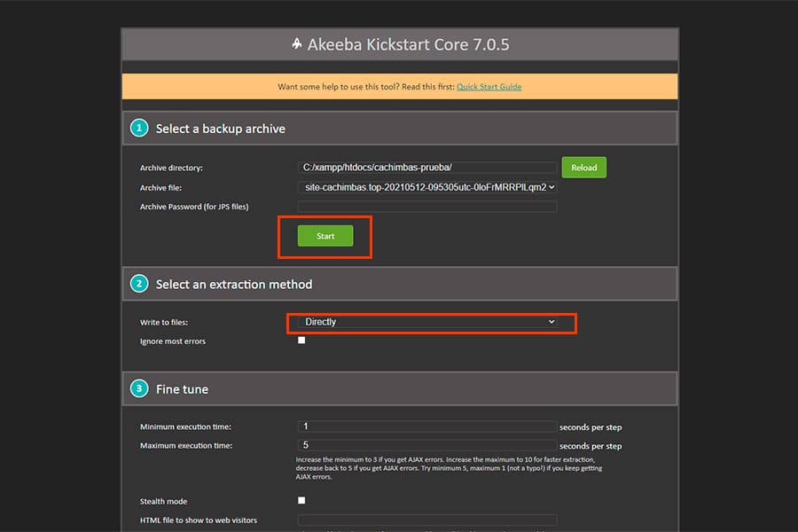Viewport: 798px width, 532px height.
Task: Click the "Archive Password (for JPS files)" label
Action: [194, 207]
